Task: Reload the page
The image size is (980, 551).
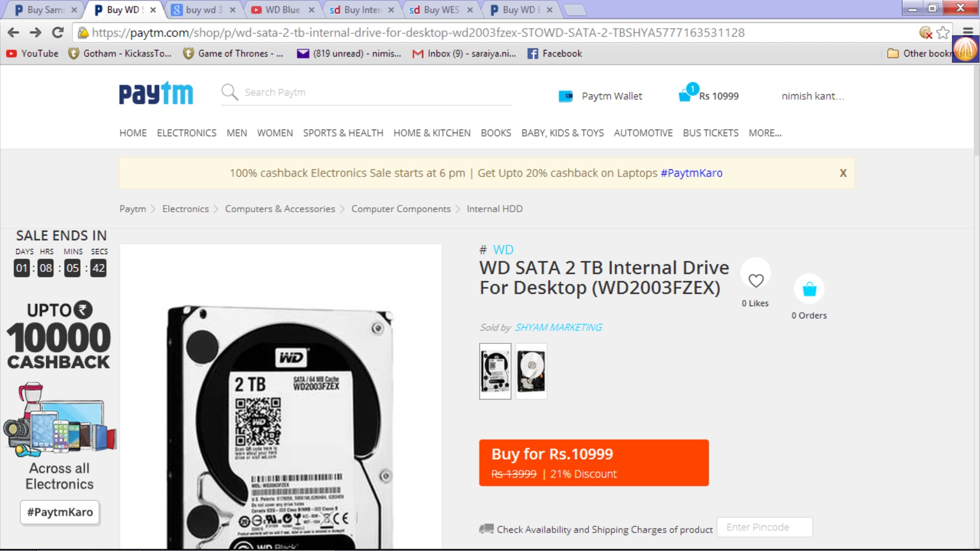Action: 58,33
